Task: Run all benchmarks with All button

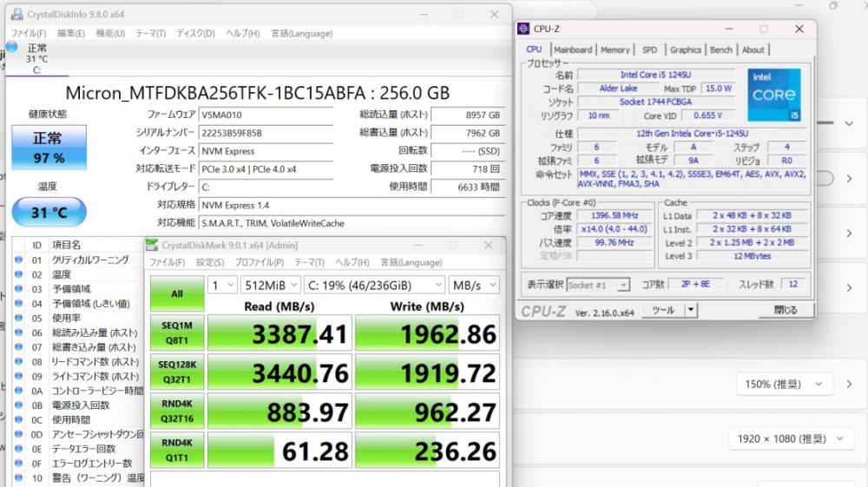Action: [177, 293]
